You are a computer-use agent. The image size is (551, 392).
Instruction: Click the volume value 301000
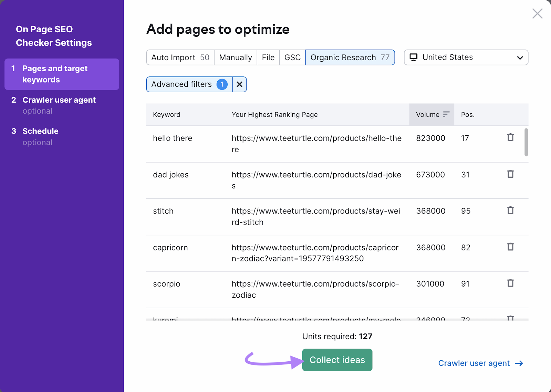click(x=430, y=284)
